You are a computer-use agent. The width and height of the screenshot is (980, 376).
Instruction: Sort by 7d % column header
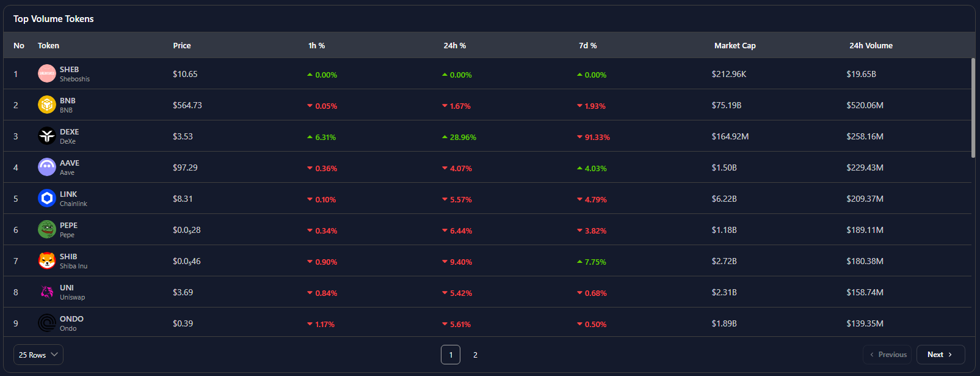588,46
